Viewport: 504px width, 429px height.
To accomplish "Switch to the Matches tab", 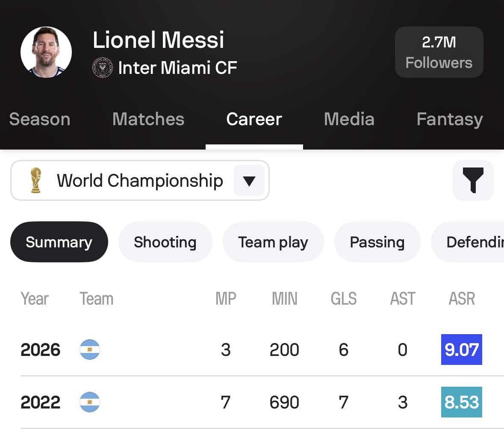I will 148,119.
